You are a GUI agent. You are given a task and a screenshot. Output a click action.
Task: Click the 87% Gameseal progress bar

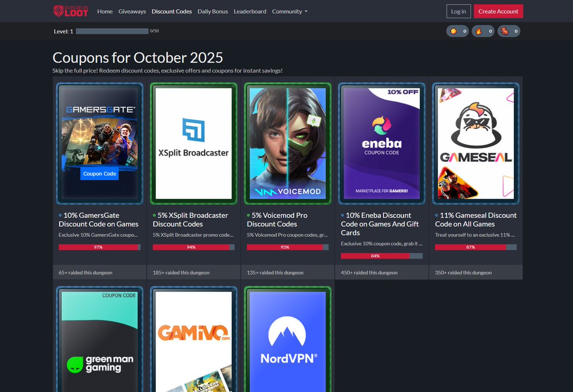point(476,247)
